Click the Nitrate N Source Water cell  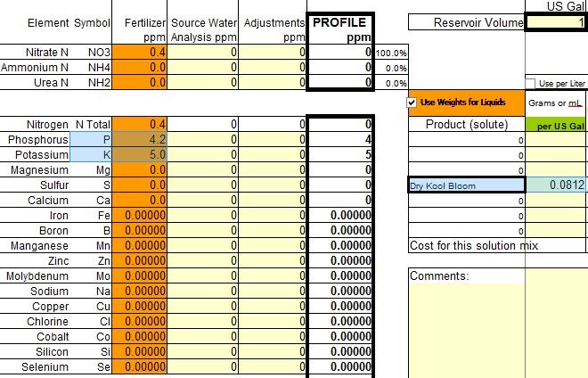(202, 52)
